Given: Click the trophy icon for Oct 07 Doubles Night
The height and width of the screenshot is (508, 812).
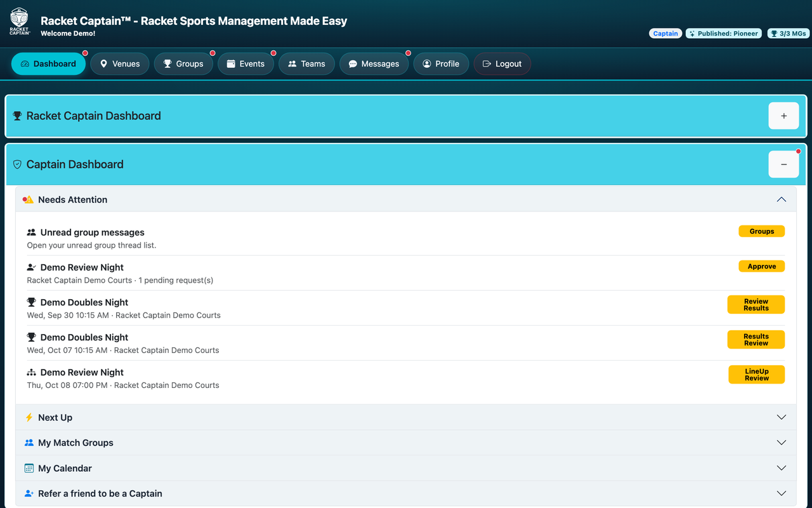Looking at the screenshot, I should pos(32,337).
